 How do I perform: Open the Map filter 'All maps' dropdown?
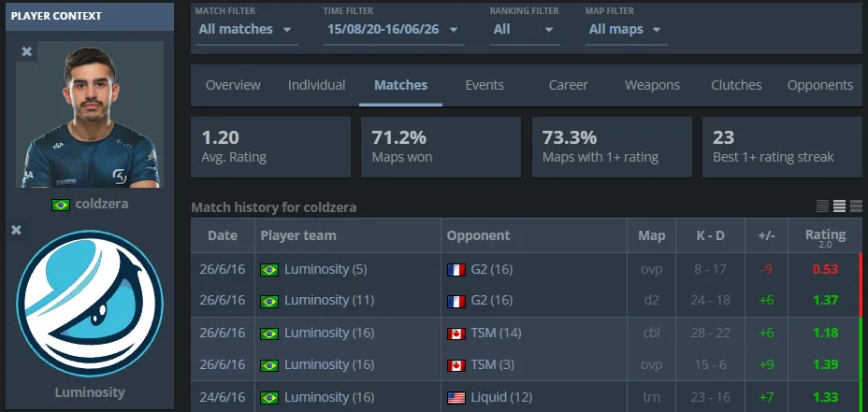[626, 29]
